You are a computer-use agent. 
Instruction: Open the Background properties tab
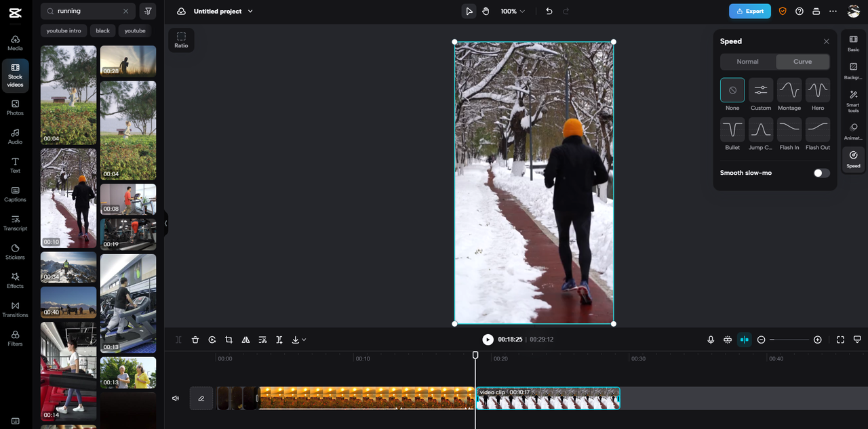(x=853, y=71)
